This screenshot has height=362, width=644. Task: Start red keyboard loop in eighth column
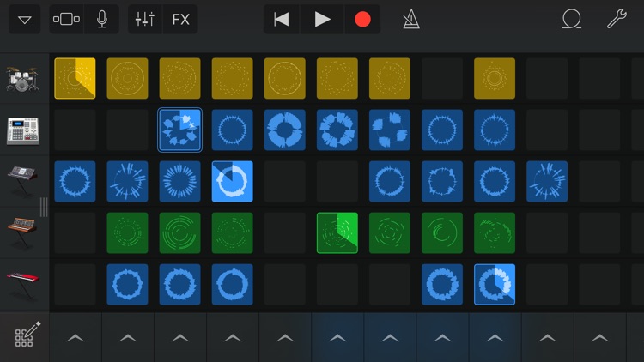[x=442, y=285]
